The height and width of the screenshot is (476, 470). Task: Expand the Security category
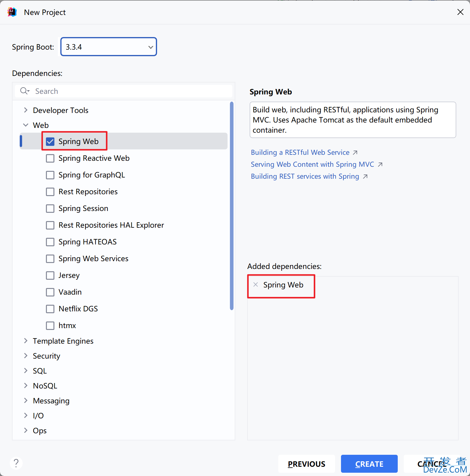[26, 356]
